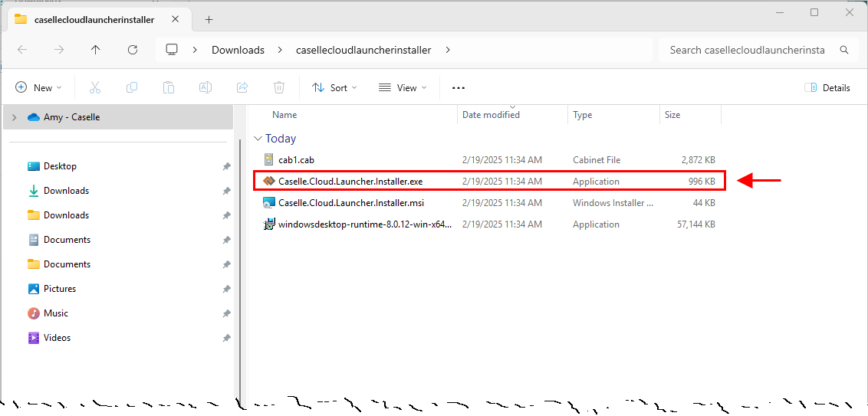Sort by Type column header

click(x=582, y=115)
